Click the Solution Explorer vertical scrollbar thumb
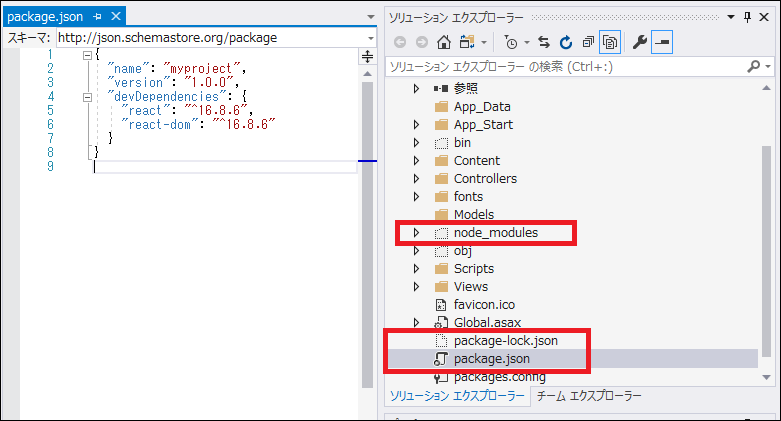The height and width of the screenshot is (421, 781). click(x=766, y=252)
